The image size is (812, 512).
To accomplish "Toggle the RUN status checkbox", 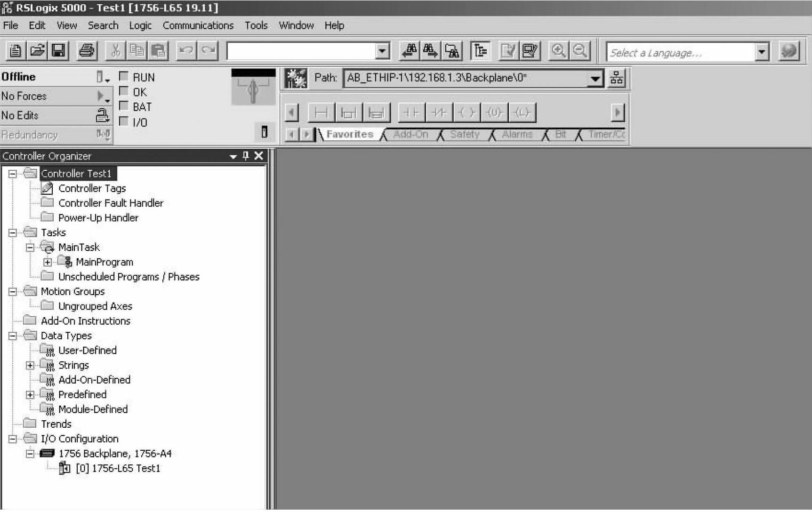I will click(124, 76).
